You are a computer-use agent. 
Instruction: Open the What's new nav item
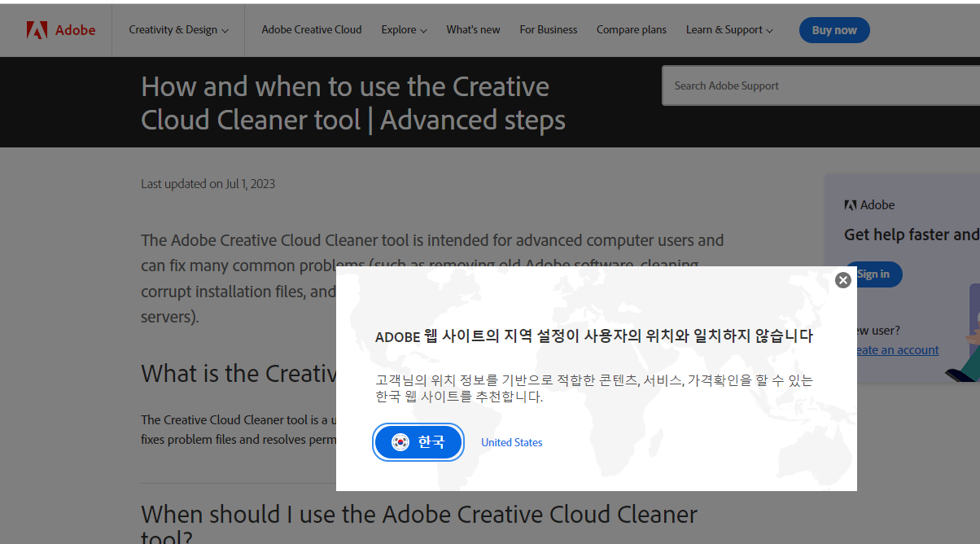coord(473,30)
